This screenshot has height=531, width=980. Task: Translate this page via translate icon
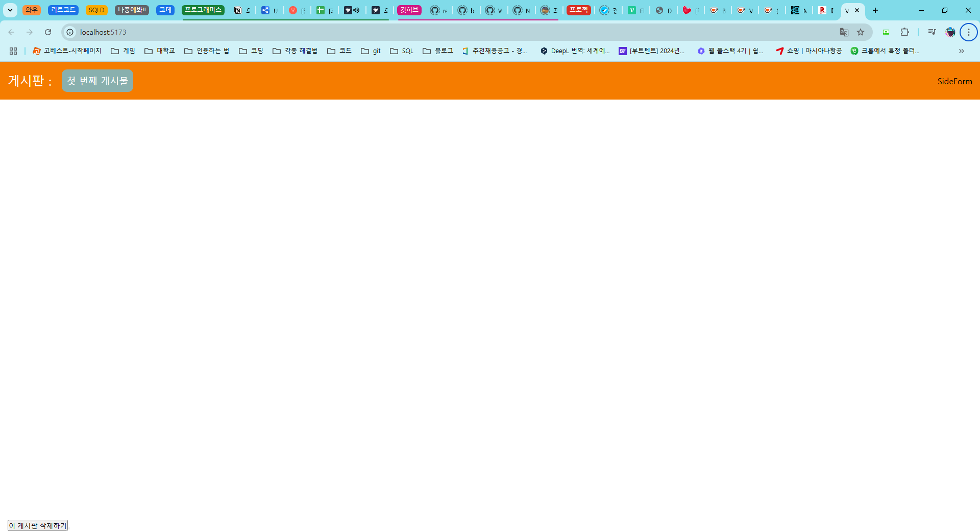tap(844, 32)
